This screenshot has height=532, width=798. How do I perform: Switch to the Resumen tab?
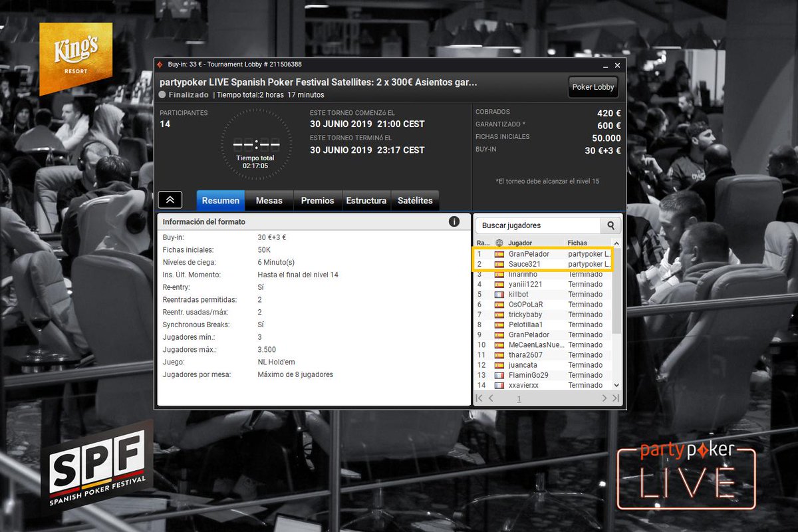(221, 200)
